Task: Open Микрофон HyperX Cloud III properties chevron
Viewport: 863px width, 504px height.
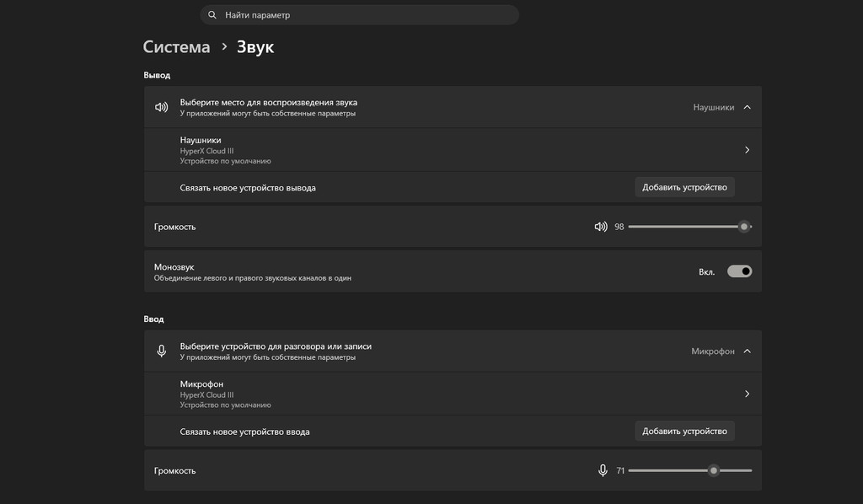Action: (747, 394)
